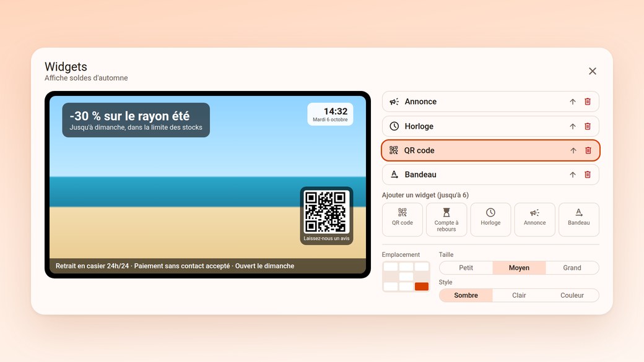
Task: Click the QR code widget in preview
Action: point(326,216)
